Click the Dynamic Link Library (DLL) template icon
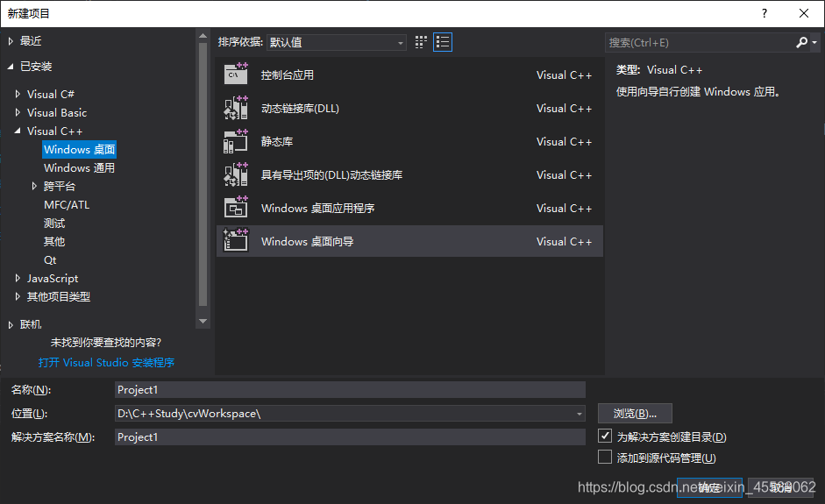 [236, 108]
